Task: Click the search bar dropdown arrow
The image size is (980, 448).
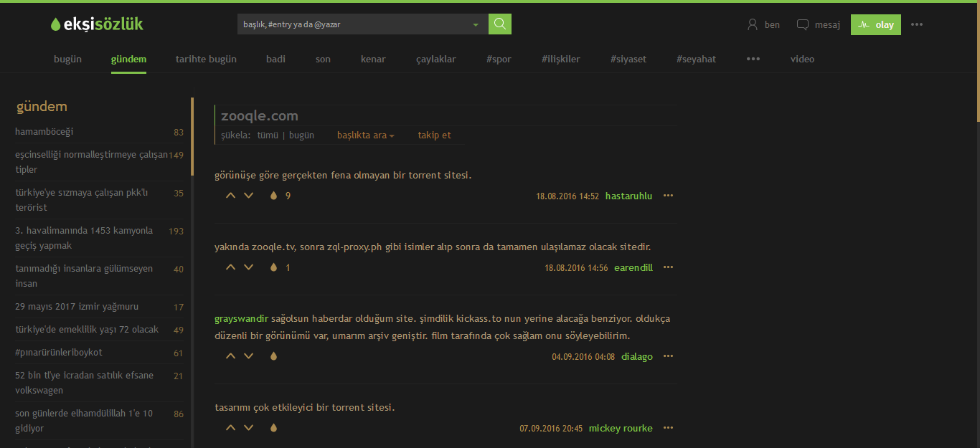Action: (x=475, y=24)
